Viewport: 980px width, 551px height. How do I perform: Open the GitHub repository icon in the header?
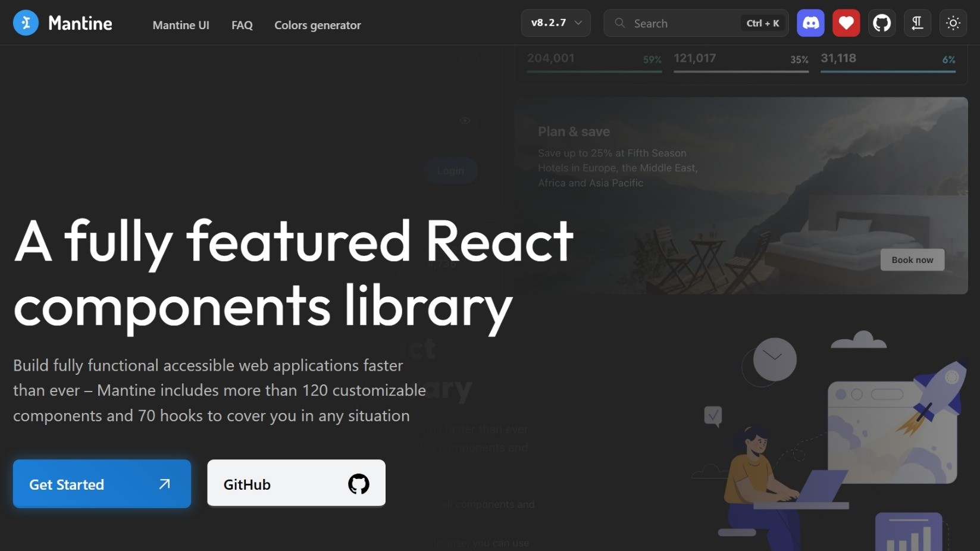click(882, 23)
